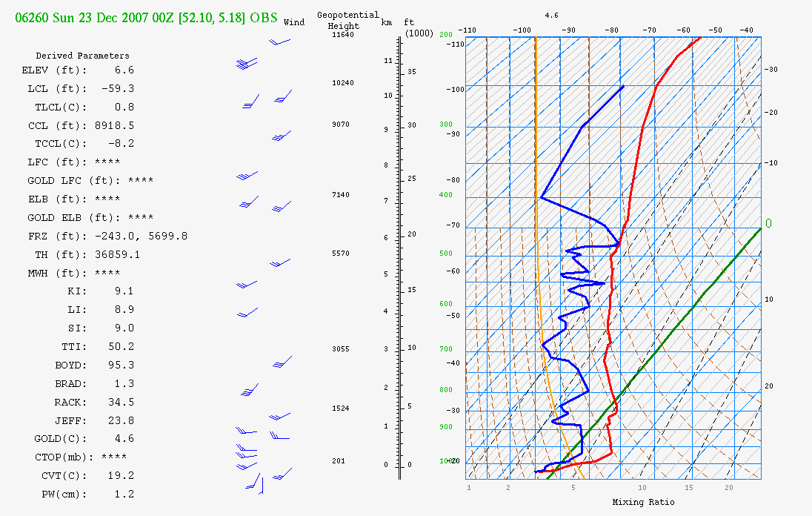Select the PW(cm) value 1.2
Viewport: 812px width, 516px height.
pos(124,494)
